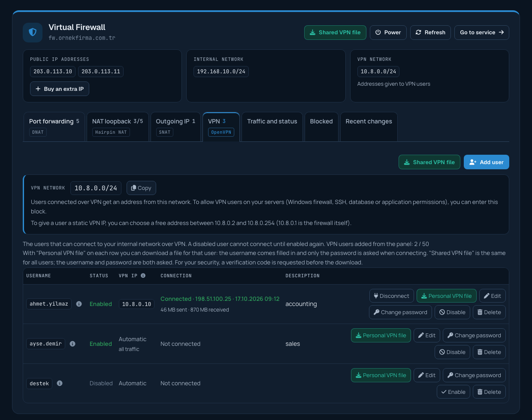Screen dimensions: 532x420
Task: Disconnect ahmet.yilmaz from VPN
Action: tap(391, 296)
